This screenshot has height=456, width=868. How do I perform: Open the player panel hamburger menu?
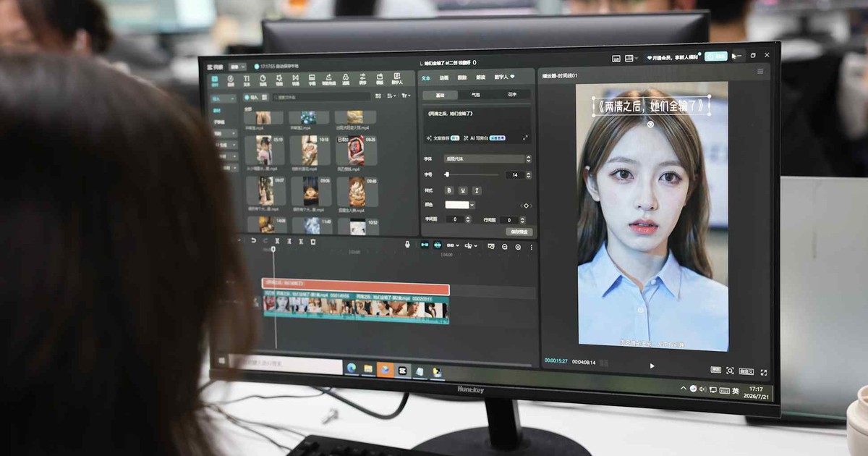pyautogui.click(x=760, y=72)
